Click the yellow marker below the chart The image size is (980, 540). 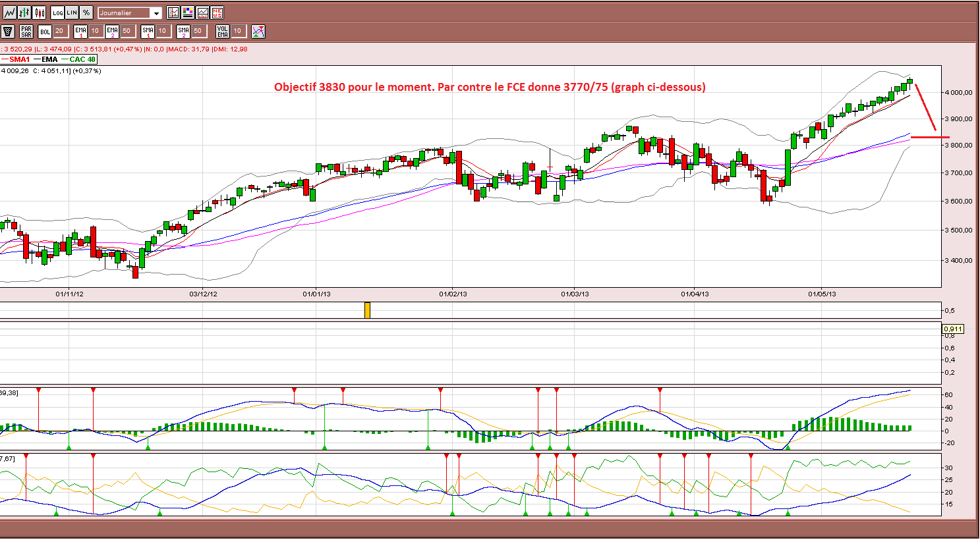(x=367, y=310)
